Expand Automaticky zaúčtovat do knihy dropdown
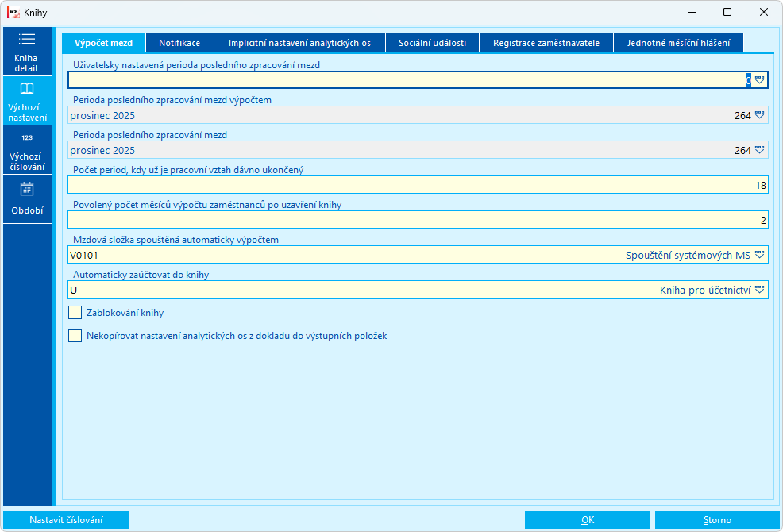Screen dimensions: 783x532 point(759,291)
